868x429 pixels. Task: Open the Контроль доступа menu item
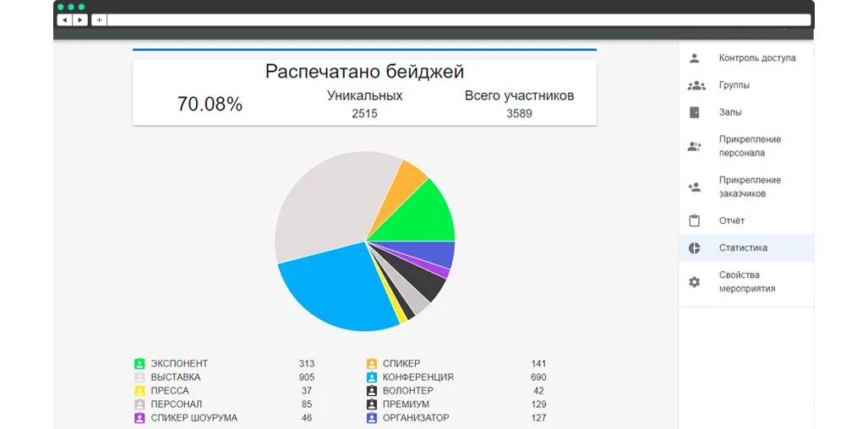[746, 58]
